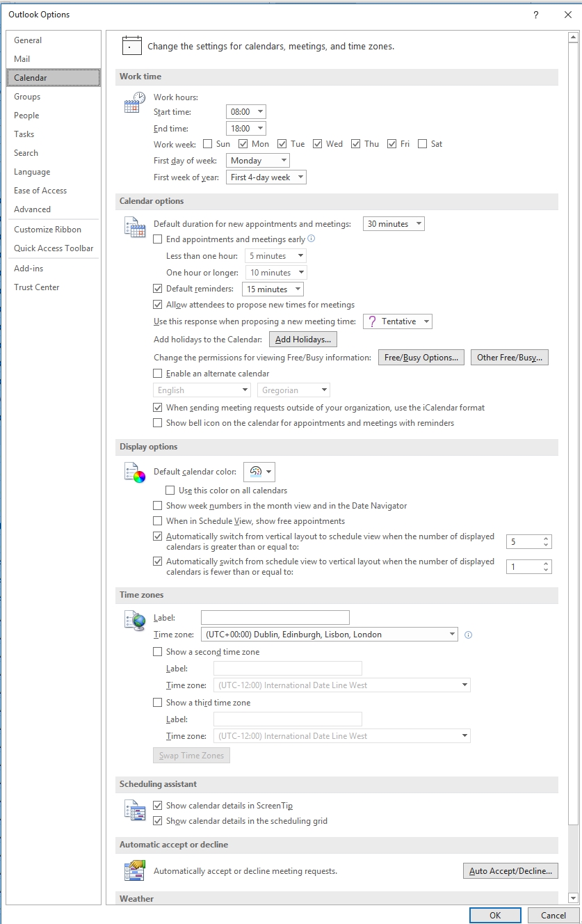Image resolution: width=582 pixels, height=924 pixels.
Task: Expand the First day of week dropdown
Action: pos(258,161)
